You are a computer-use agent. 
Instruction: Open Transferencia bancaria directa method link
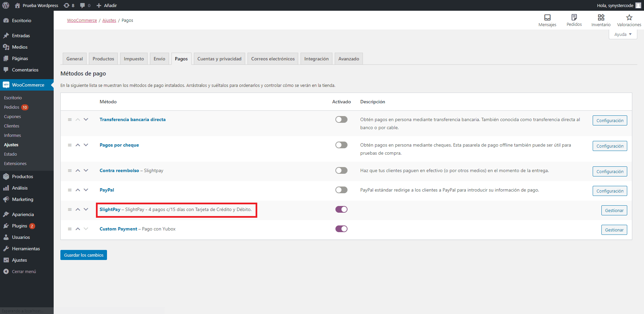132,119
